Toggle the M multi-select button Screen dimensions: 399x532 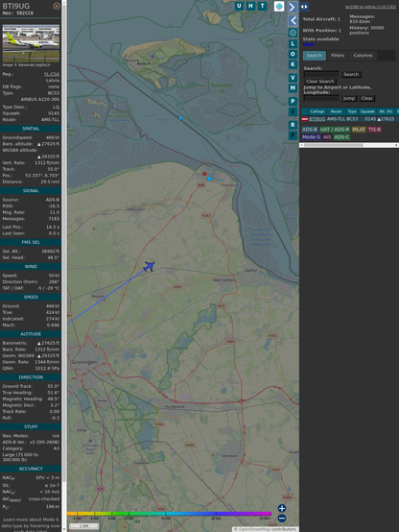[x=293, y=88]
